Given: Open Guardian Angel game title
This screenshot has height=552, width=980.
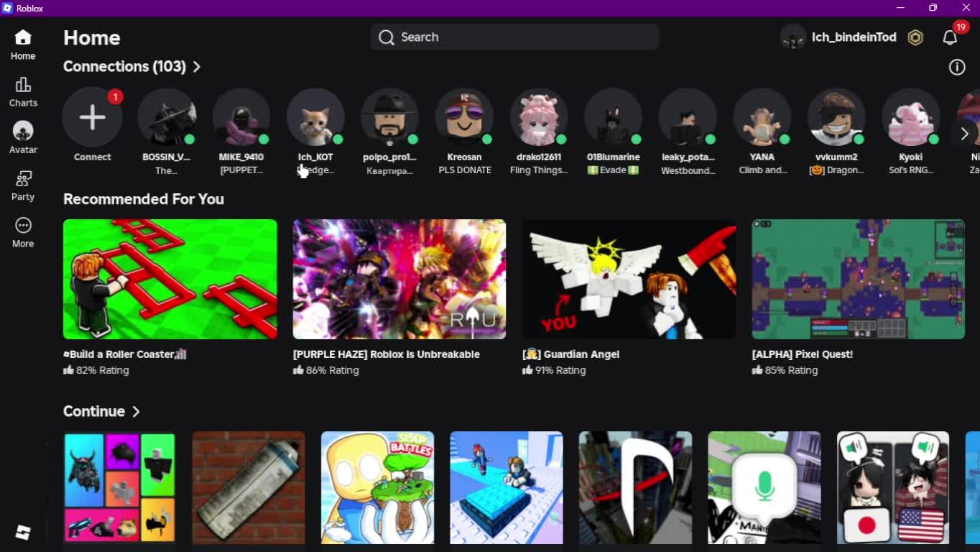Looking at the screenshot, I should [571, 354].
